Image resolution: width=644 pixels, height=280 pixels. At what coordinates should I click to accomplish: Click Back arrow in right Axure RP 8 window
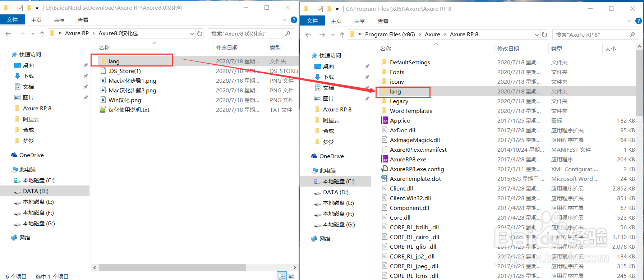coord(308,35)
